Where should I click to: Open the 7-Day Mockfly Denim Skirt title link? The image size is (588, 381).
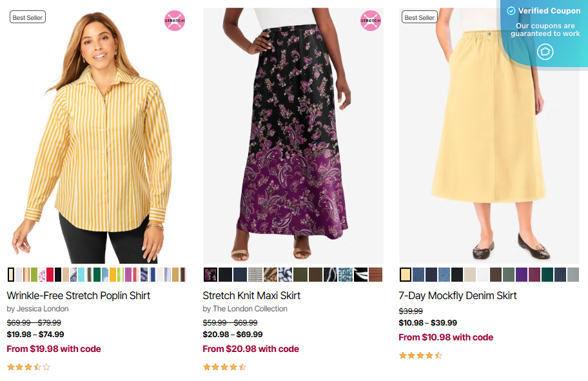[458, 295]
